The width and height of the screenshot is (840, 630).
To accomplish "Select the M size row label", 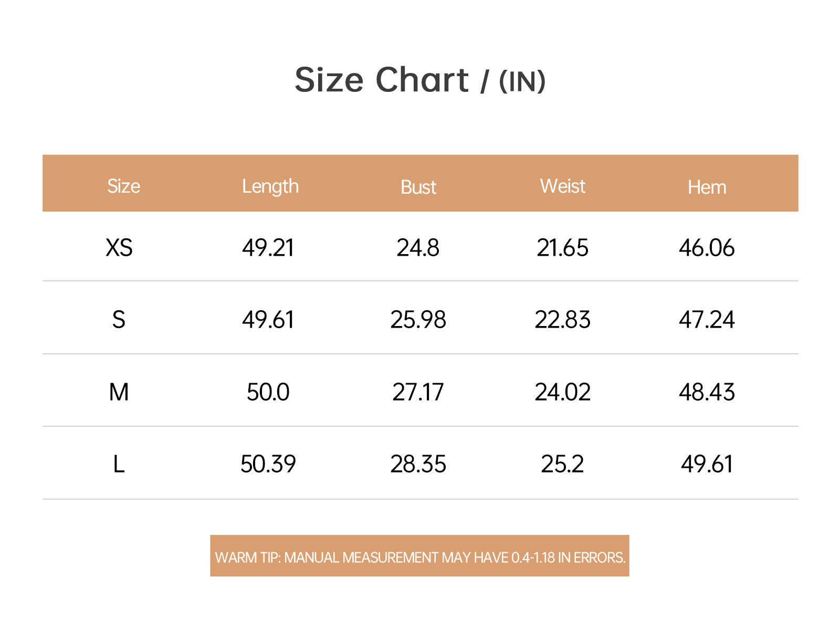I will point(119,392).
